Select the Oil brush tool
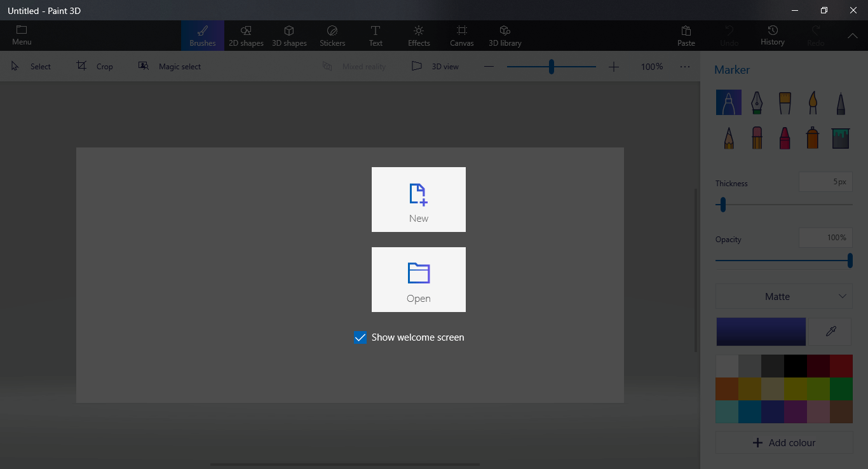The image size is (868, 469). point(784,102)
